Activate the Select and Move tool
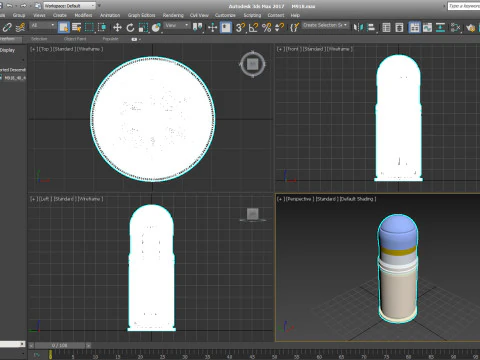This screenshot has width=480, height=360. 117,27
